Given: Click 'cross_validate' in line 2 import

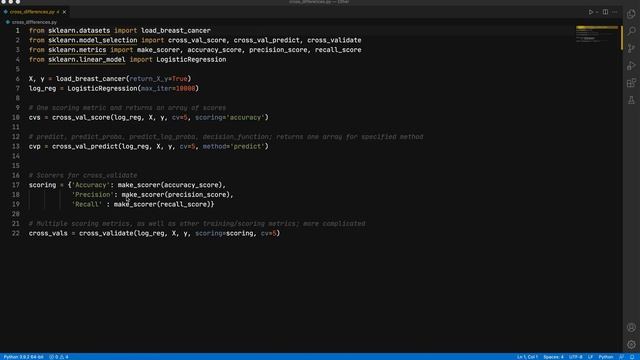Looking at the screenshot, I should 334,40.
